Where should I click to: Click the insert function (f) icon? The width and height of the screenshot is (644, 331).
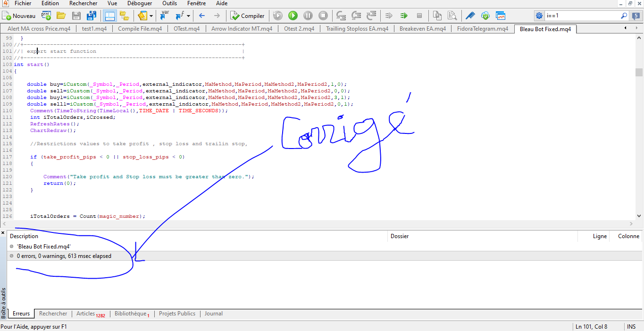click(x=180, y=16)
